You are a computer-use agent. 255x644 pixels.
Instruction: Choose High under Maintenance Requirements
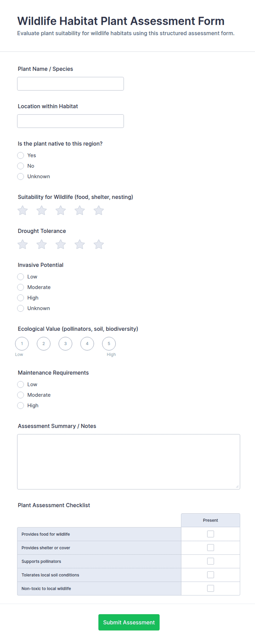pyautogui.click(x=21, y=406)
